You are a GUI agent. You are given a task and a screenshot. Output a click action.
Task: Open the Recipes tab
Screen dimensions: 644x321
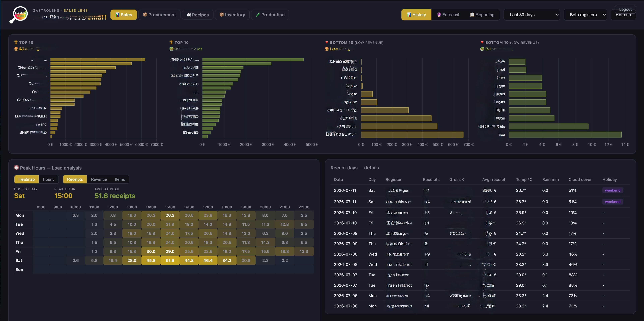point(197,15)
